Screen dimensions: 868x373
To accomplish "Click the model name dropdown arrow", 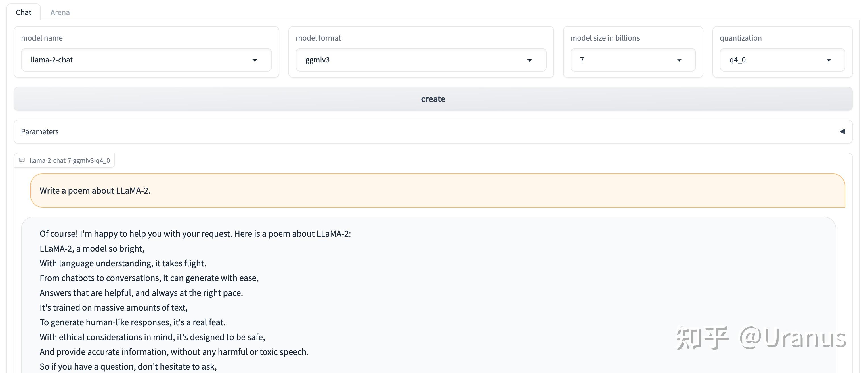I will (255, 60).
